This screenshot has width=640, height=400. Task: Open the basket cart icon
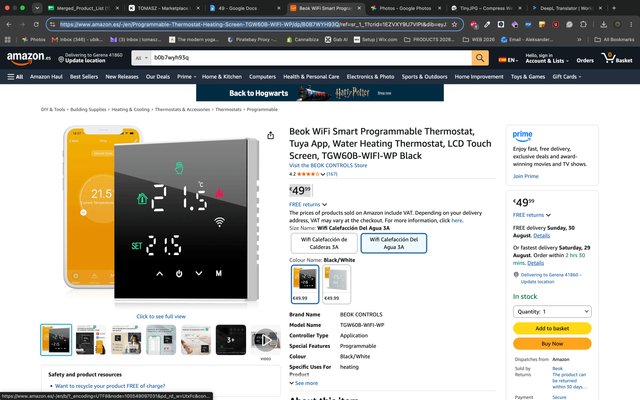coord(617,58)
